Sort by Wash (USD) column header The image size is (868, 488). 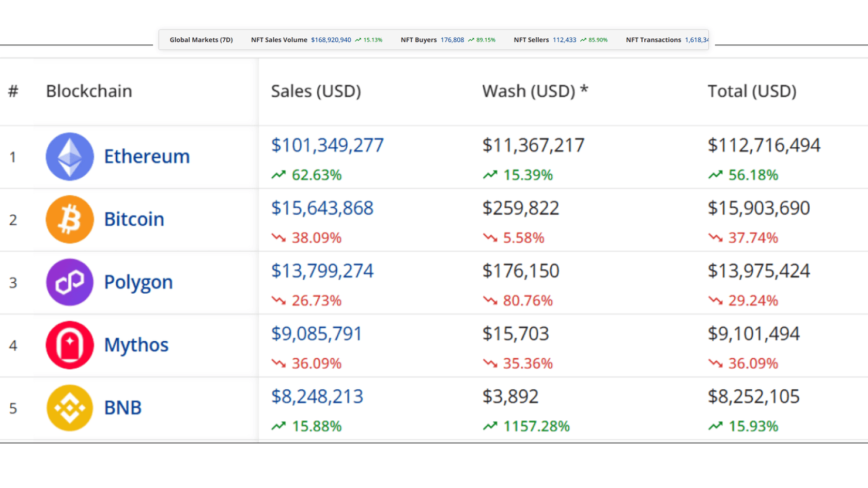click(x=535, y=91)
